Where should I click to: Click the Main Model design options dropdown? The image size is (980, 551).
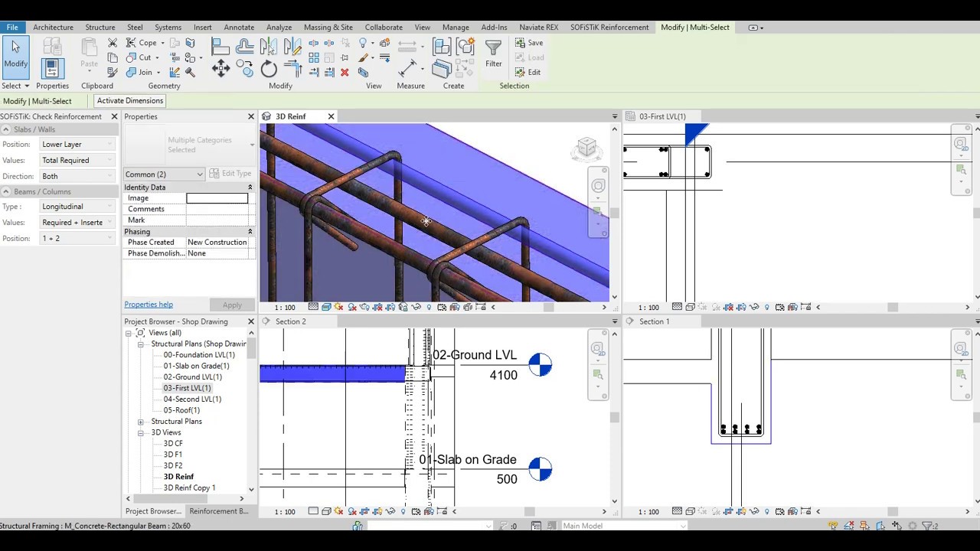coord(622,526)
